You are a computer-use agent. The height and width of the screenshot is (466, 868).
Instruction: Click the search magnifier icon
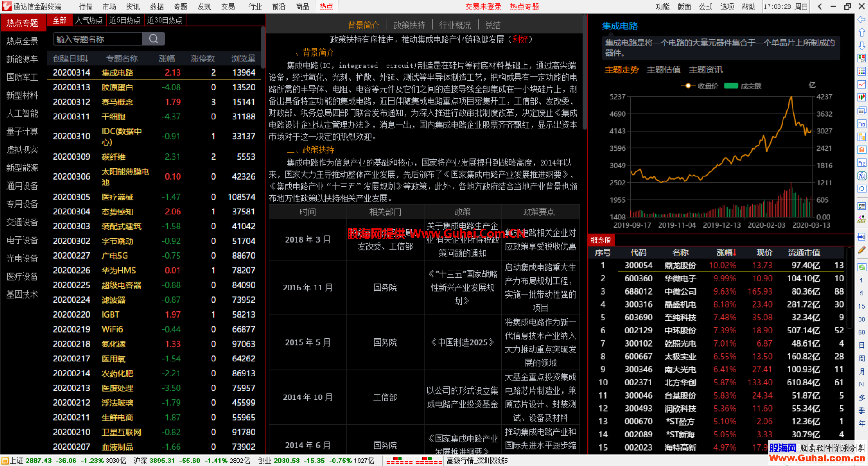154,39
